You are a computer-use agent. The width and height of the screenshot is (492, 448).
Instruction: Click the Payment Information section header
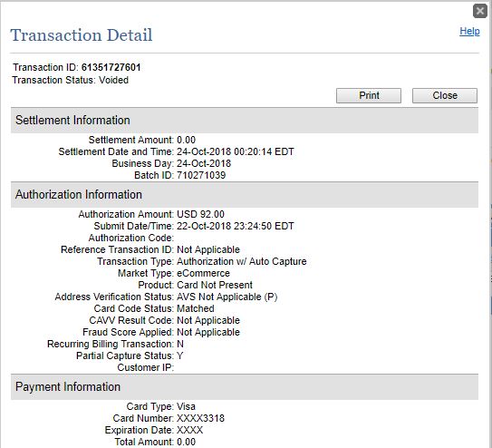click(x=245, y=386)
